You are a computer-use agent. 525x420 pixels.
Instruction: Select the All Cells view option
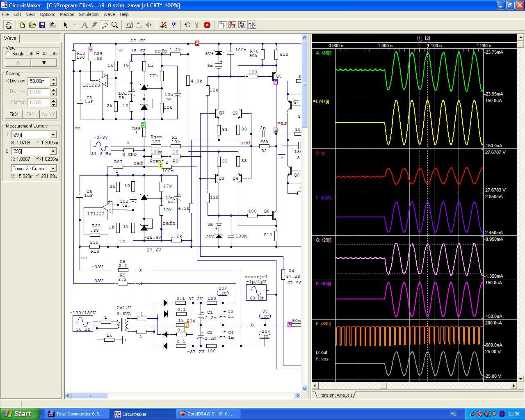tap(38, 54)
